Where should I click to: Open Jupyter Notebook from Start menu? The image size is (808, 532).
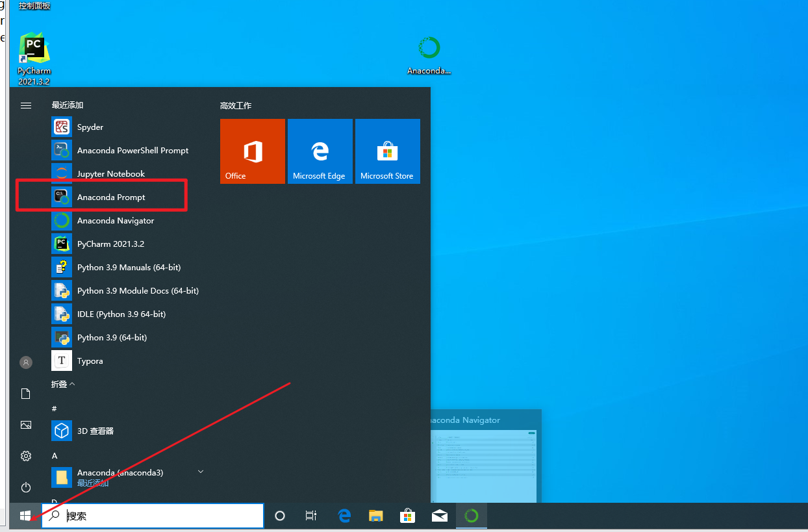pyautogui.click(x=127, y=174)
